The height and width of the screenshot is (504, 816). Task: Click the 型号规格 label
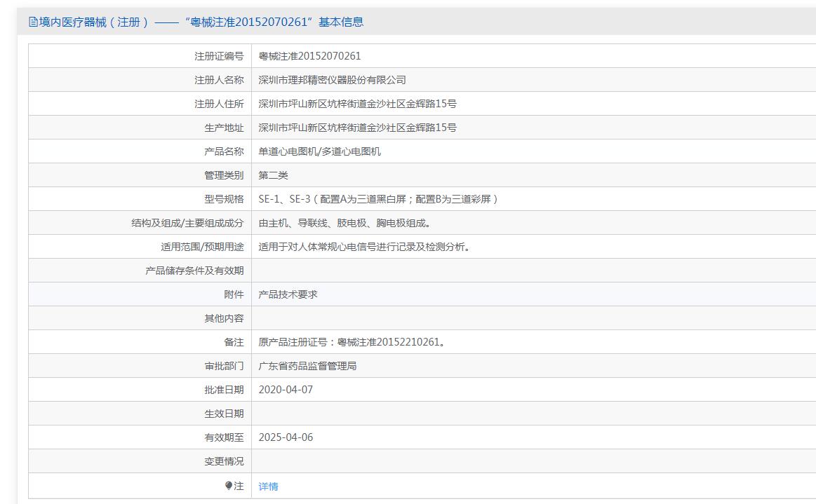click(224, 199)
